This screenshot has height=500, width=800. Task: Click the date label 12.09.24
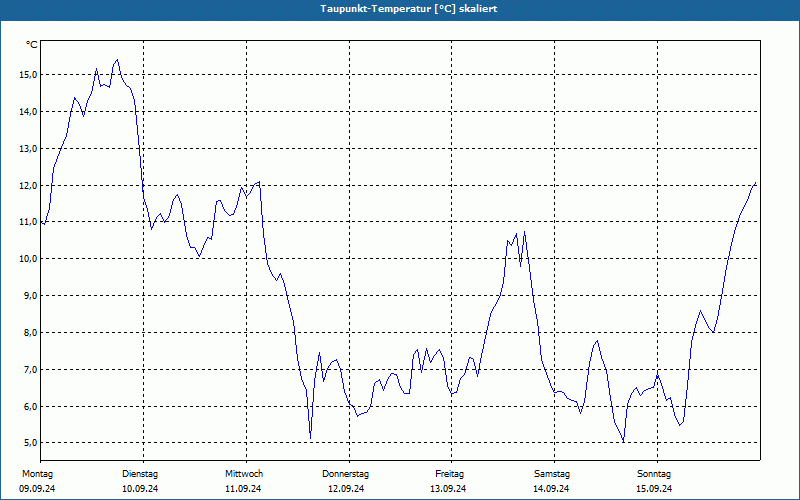(346, 489)
